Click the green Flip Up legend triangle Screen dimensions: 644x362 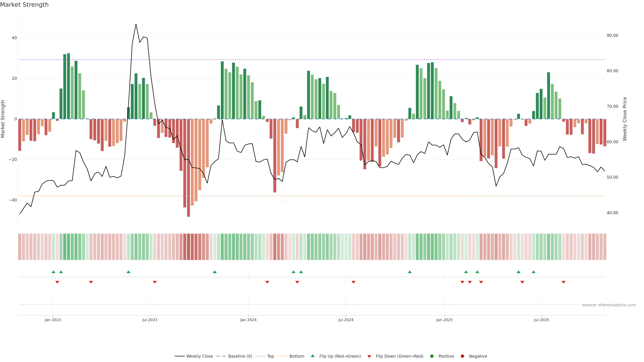[x=312, y=356]
